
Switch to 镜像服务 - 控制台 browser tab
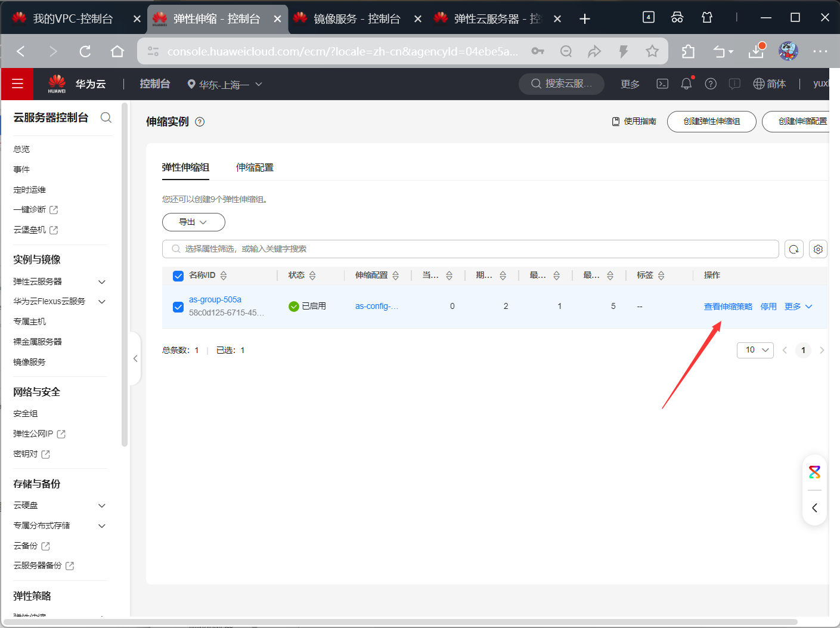click(357, 19)
